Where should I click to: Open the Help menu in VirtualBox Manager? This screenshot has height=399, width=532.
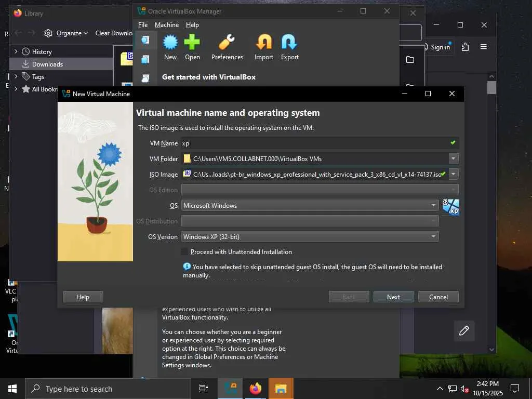[192, 25]
